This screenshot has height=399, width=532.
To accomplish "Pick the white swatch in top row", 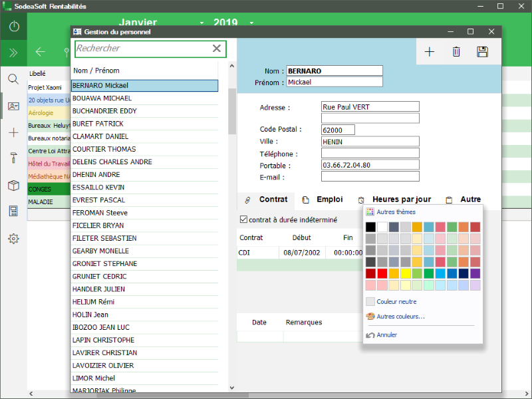I will (382, 227).
